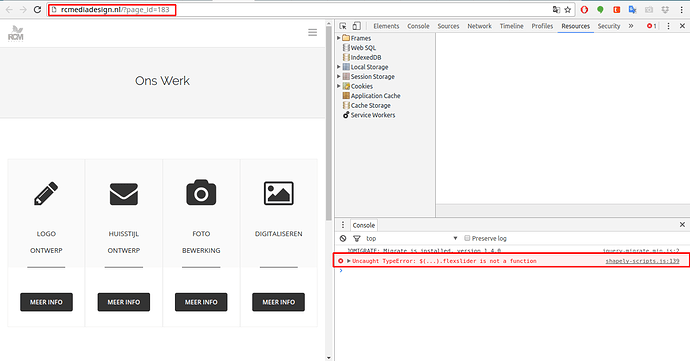
Task: Show more DevTools tabs with the chevron
Action: 631,26
